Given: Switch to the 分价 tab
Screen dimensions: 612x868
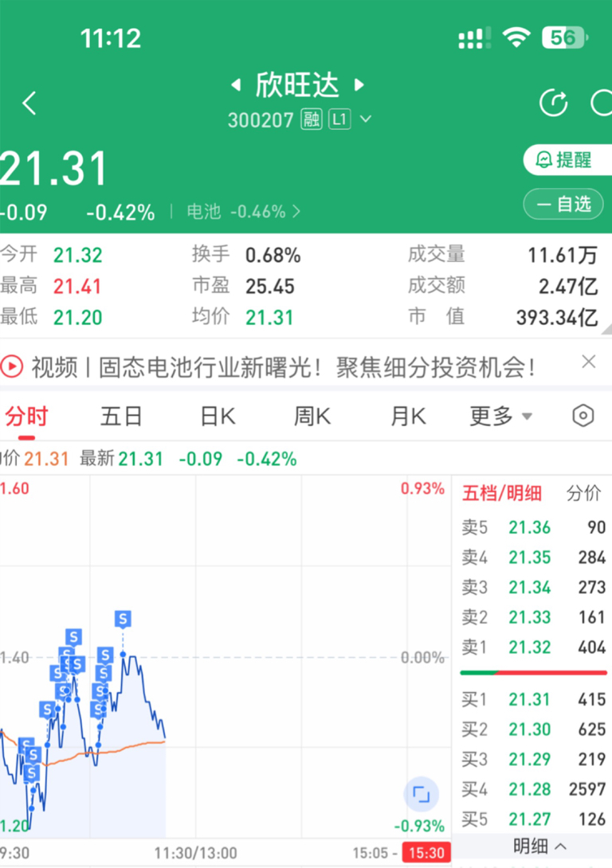Looking at the screenshot, I should pos(583,493).
